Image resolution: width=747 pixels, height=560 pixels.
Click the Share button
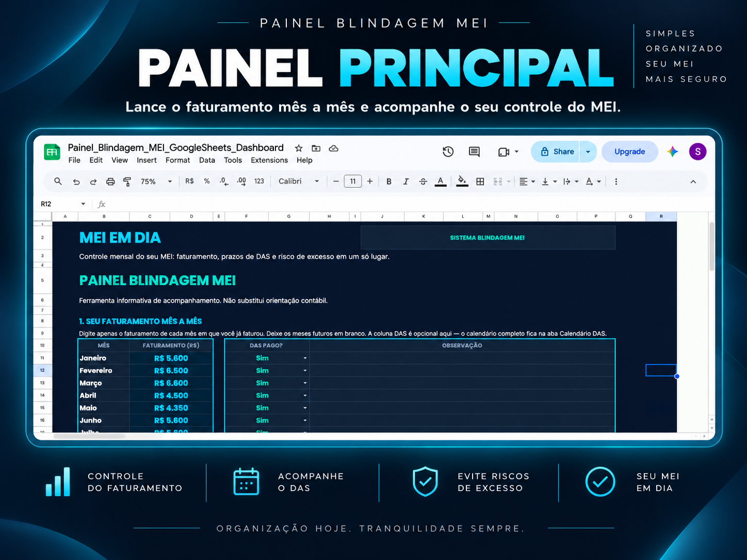pos(556,152)
